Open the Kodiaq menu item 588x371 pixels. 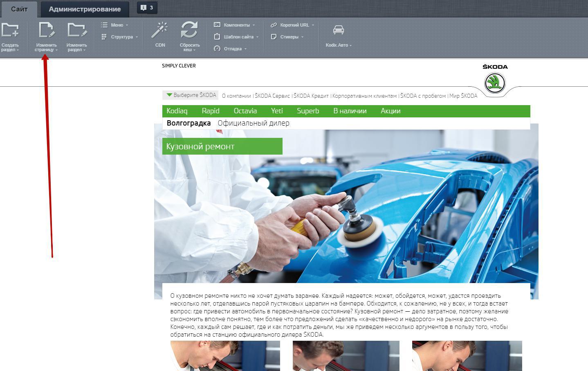(177, 111)
